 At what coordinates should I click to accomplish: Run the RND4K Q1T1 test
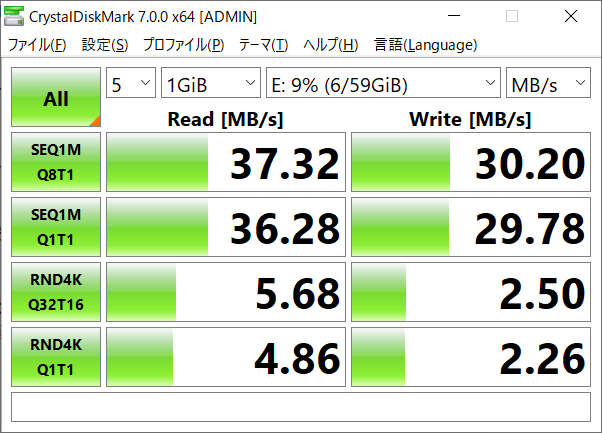pos(56,357)
